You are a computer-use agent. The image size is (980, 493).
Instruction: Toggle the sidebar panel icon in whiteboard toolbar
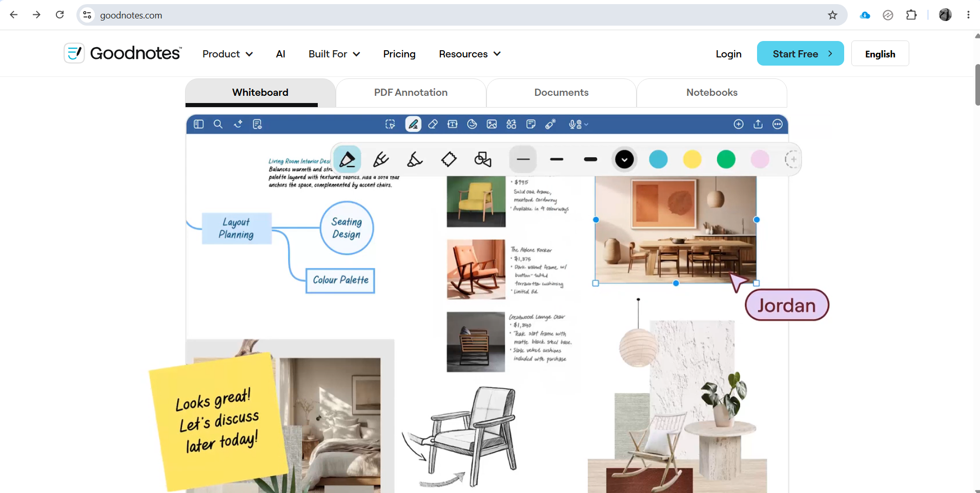199,124
